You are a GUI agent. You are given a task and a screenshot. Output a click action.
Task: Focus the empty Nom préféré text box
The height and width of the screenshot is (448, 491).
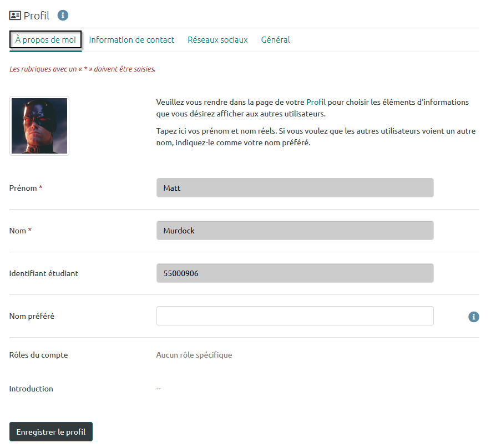coord(295,316)
